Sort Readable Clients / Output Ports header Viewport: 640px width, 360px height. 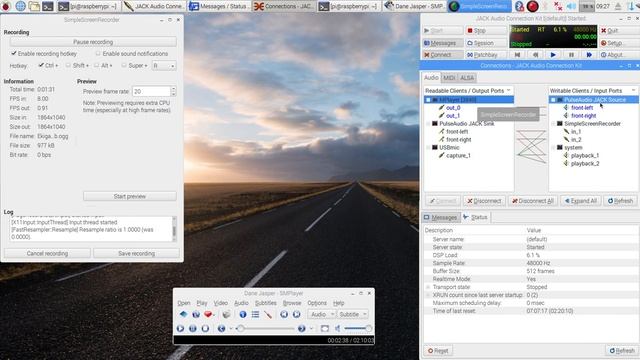pyautogui.click(x=469, y=90)
